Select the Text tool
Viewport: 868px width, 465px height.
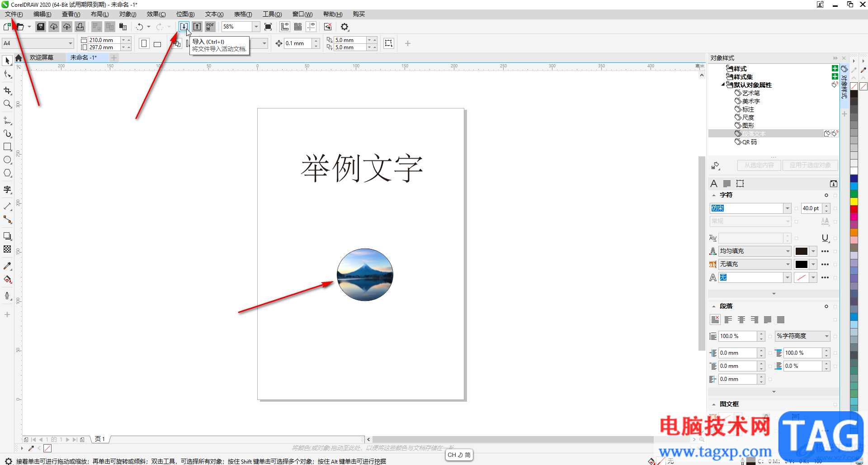click(x=7, y=190)
